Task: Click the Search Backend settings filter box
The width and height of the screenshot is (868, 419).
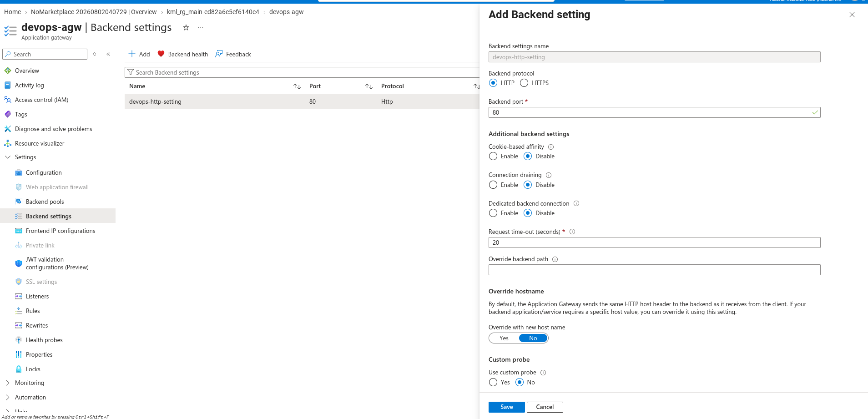Action: 302,72
